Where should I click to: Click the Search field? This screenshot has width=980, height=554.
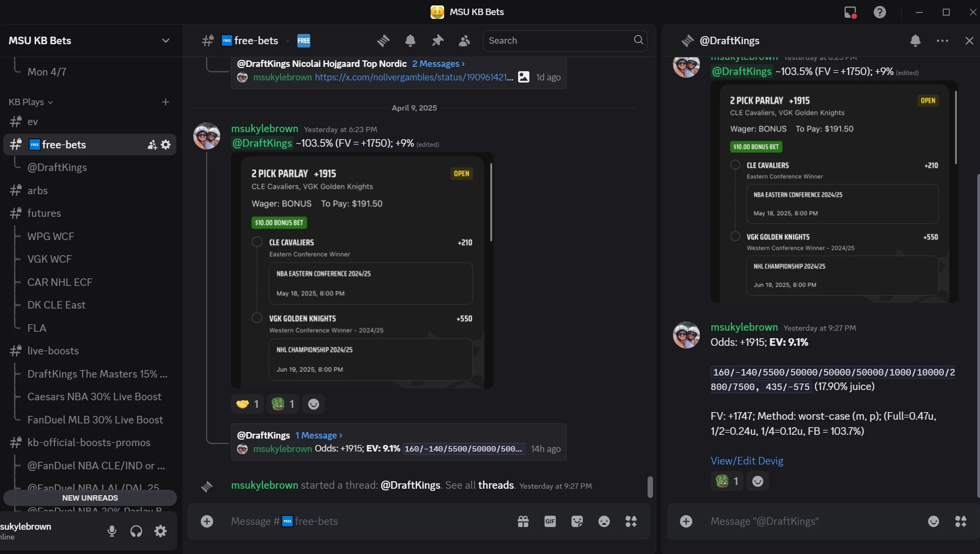click(x=564, y=40)
